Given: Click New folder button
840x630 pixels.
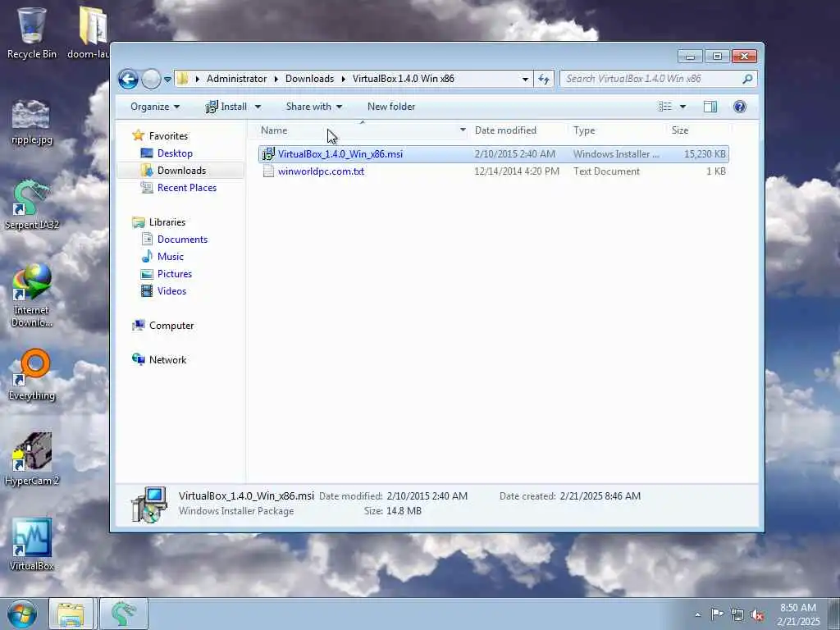Looking at the screenshot, I should pyautogui.click(x=391, y=107).
